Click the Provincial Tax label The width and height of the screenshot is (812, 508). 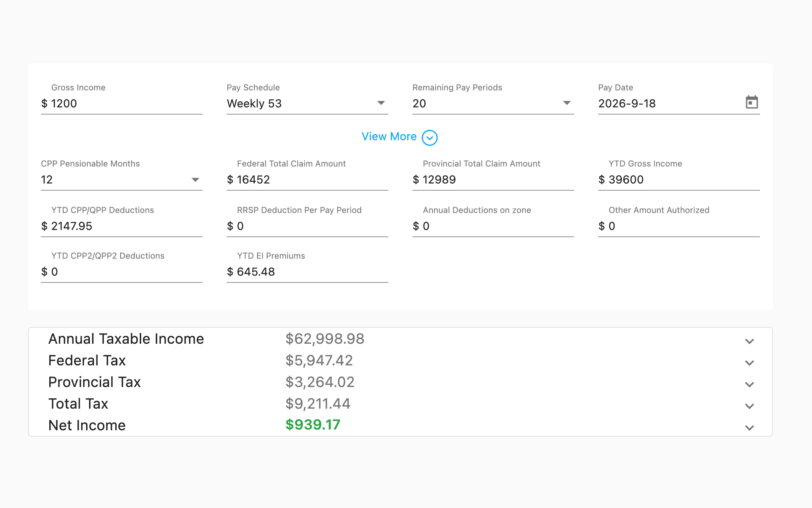tap(94, 382)
